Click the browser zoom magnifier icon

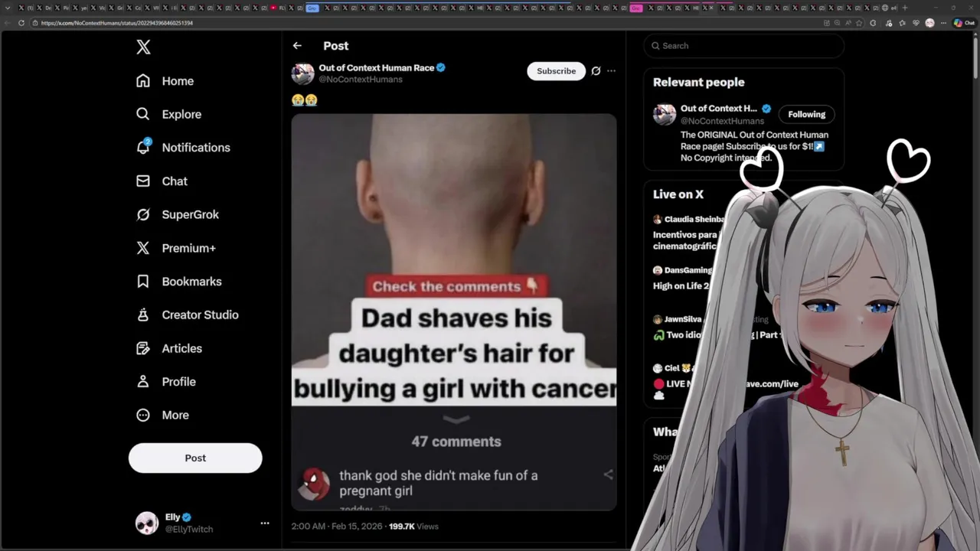tap(837, 23)
